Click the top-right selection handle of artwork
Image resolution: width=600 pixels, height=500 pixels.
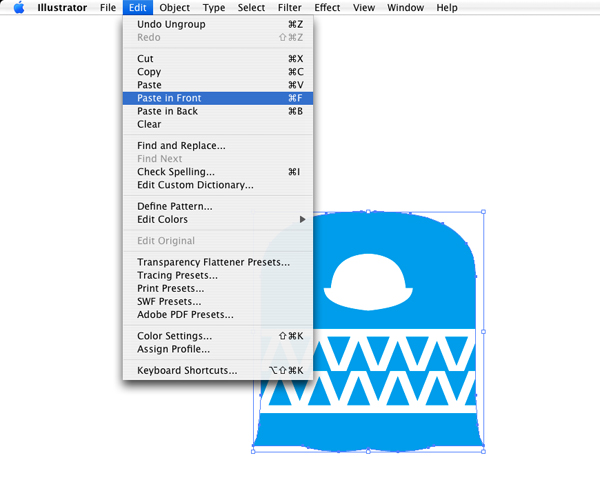click(x=483, y=212)
